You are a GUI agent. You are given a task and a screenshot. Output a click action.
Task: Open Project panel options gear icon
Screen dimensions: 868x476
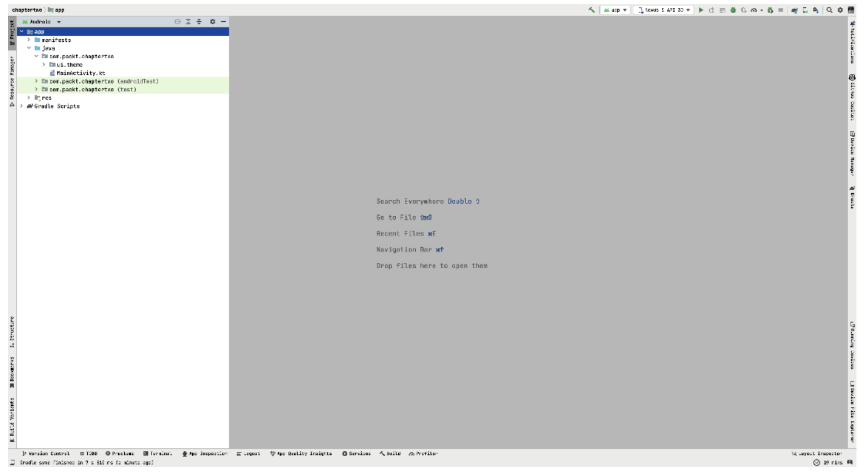click(213, 22)
